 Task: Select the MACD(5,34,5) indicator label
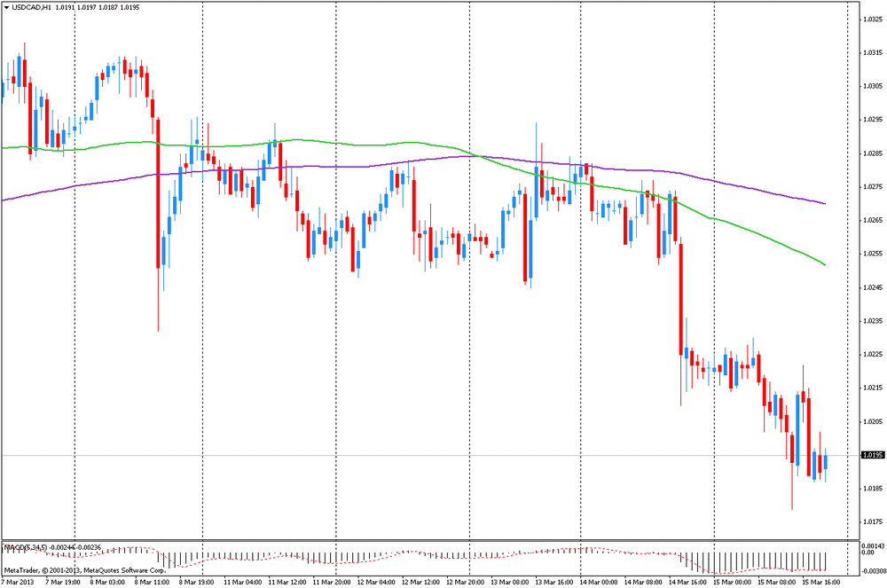pyautogui.click(x=26, y=547)
